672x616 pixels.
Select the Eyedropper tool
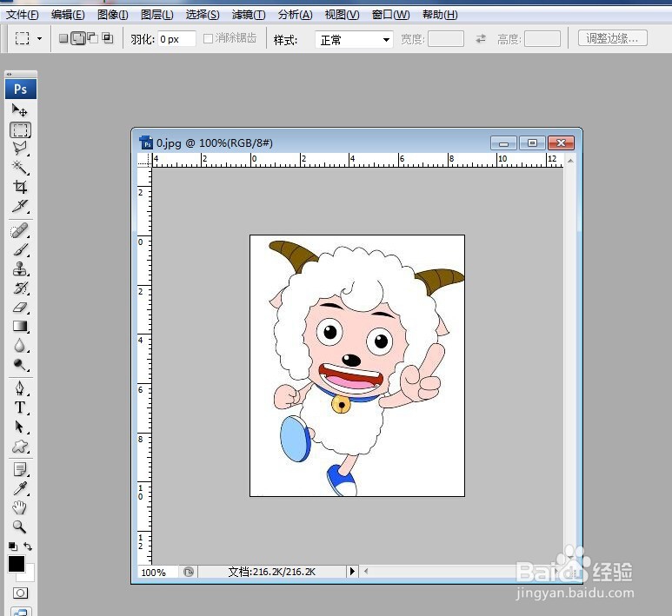click(x=20, y=488)
